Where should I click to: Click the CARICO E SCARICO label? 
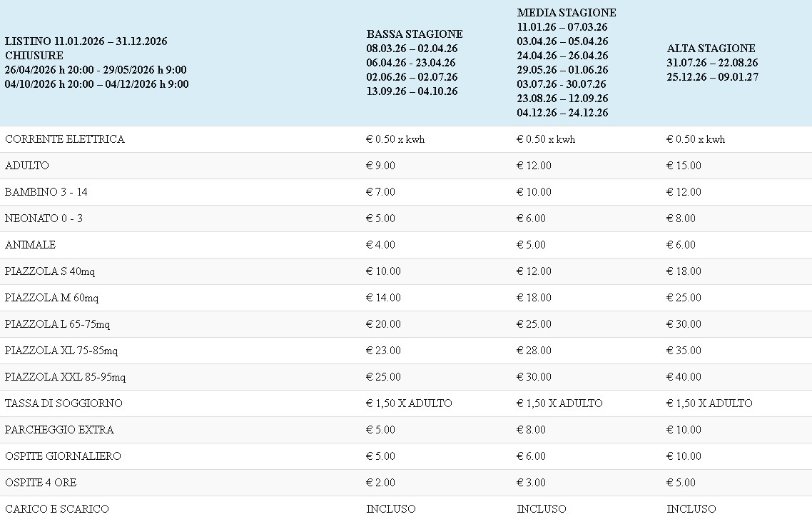57,509
